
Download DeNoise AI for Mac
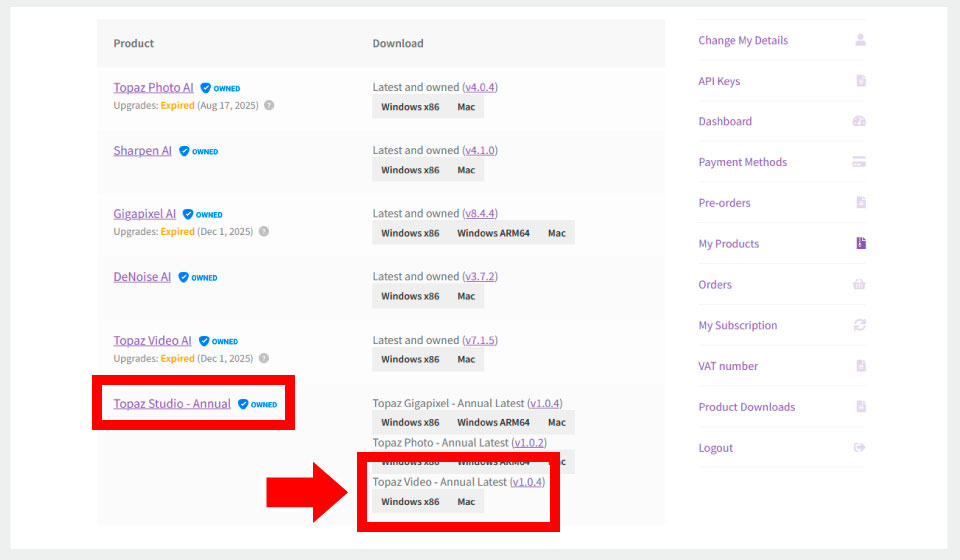tap(466, 296)
